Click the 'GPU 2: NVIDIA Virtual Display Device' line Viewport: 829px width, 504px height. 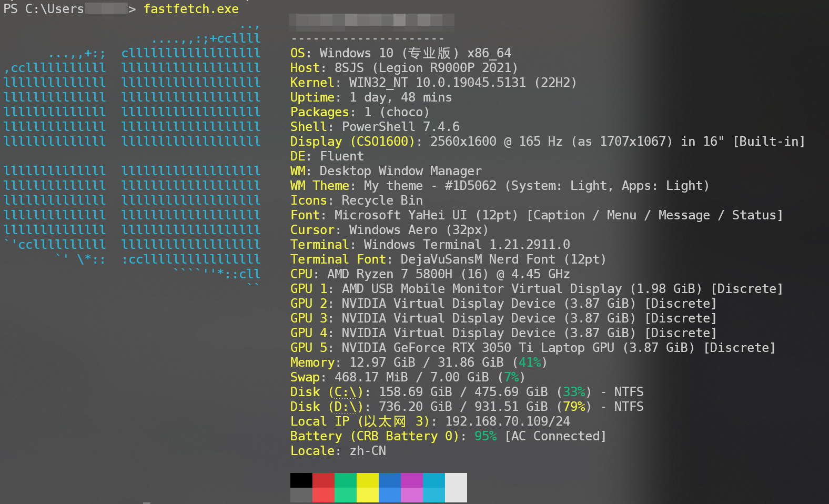[503, 304]
